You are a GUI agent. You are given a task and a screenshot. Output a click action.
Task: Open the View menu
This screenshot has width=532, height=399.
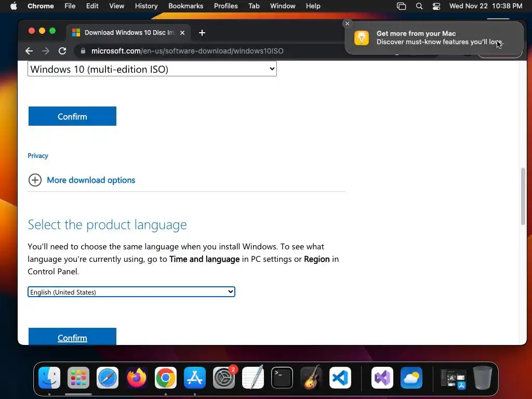[x=116, y=6]
